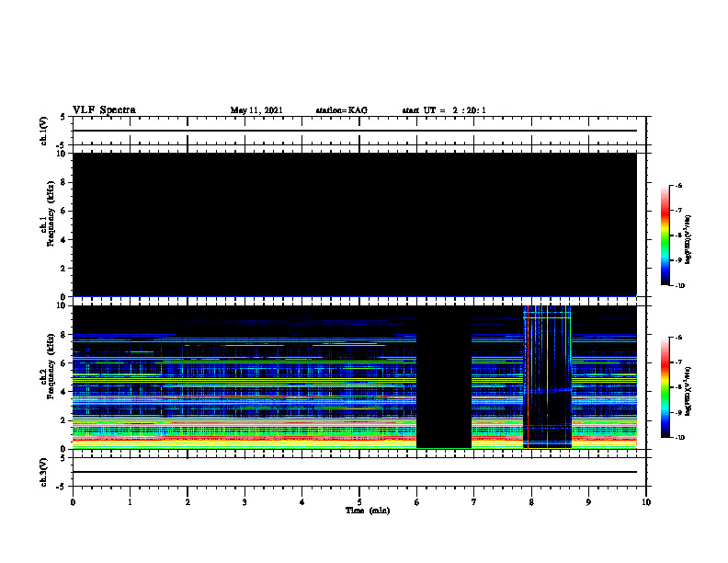The width and height of the screenshot is (728, 563).
Task: Click the ch.1 "Frequency (kHz)" axis label
Action: [51, 213]
